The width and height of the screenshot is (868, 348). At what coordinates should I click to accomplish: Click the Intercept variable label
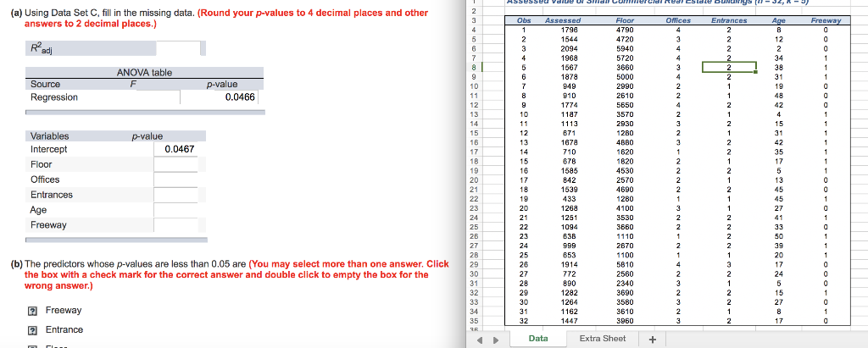[48, 149]
